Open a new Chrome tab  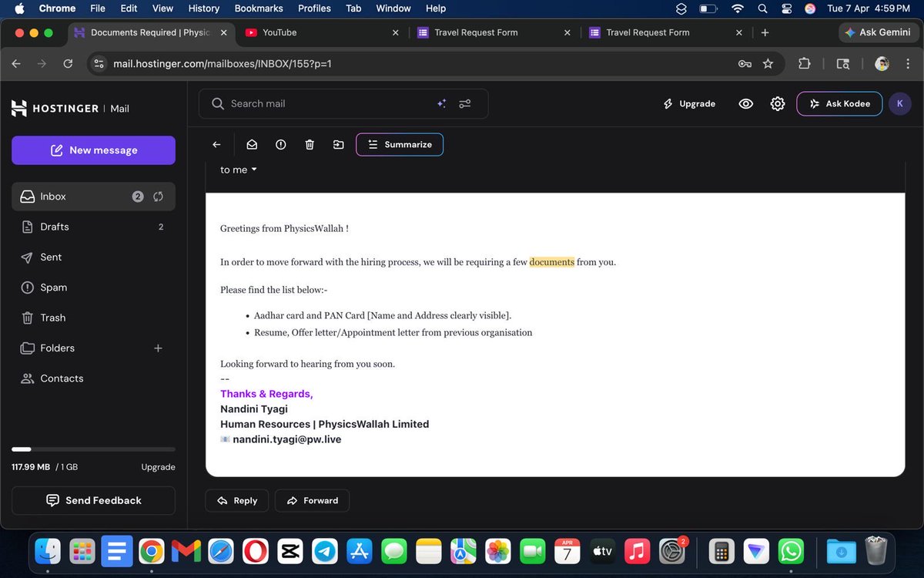(x=765, y=32)
